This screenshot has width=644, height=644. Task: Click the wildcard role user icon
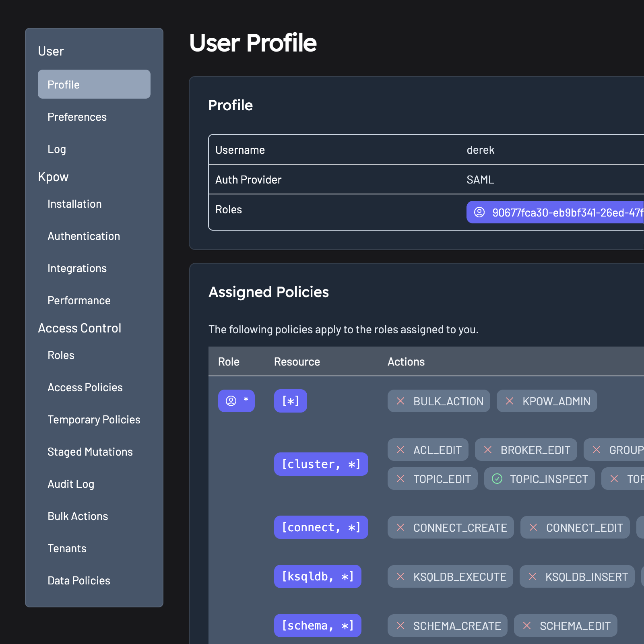231,401
